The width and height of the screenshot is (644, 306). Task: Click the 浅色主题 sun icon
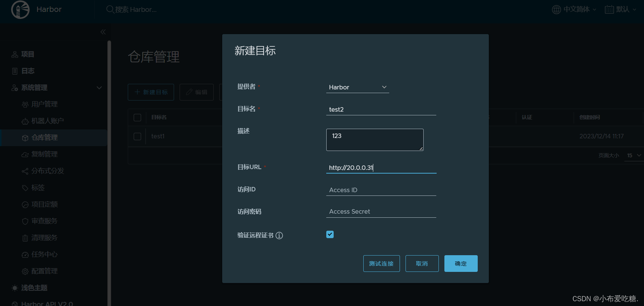(x=15, y=288)
